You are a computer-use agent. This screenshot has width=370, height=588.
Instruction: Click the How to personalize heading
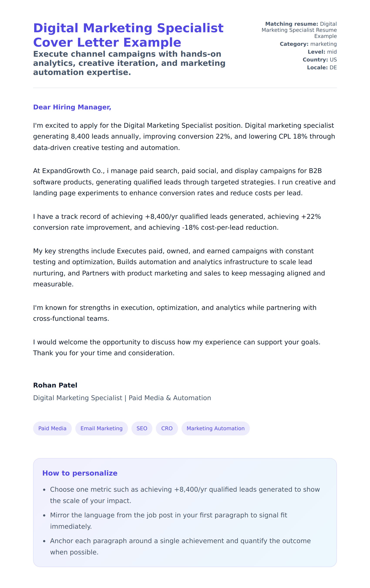80,473
